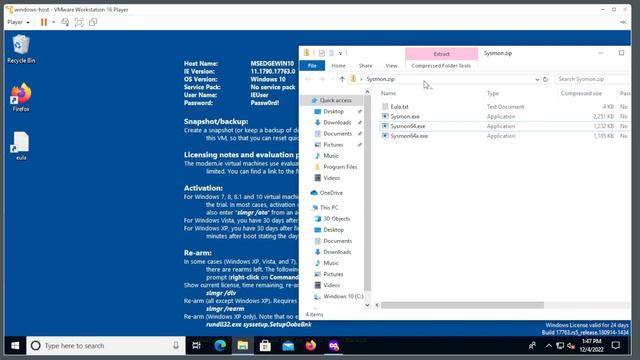Click Send Ctrl+Alt+Del icon in VMware toolbar
This screenshot has height=360, width=640.
tap(65, 22)
